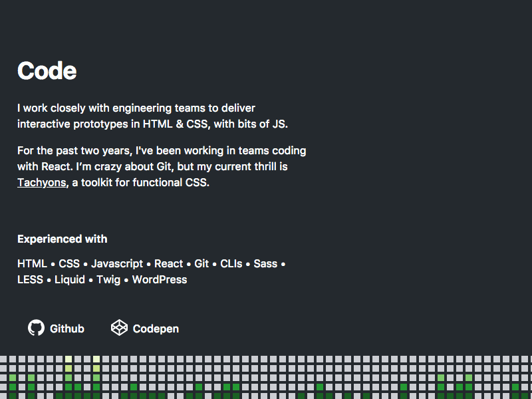Viewport: 532px width, 399px height.
Task: Click the word "Liquid" in the skills list
Action: [70, 279]
